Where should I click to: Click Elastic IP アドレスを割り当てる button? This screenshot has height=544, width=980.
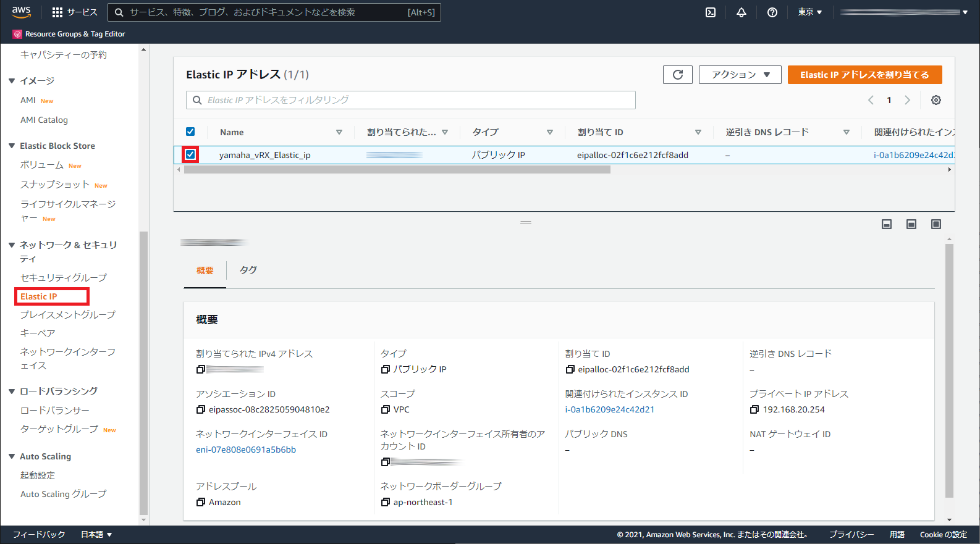click(864, 75)
